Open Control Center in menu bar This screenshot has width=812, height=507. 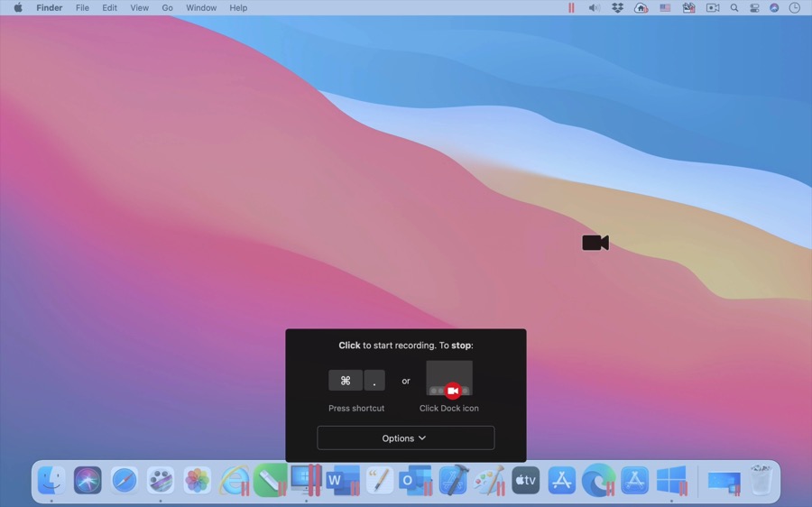click(x=754, y=8)
